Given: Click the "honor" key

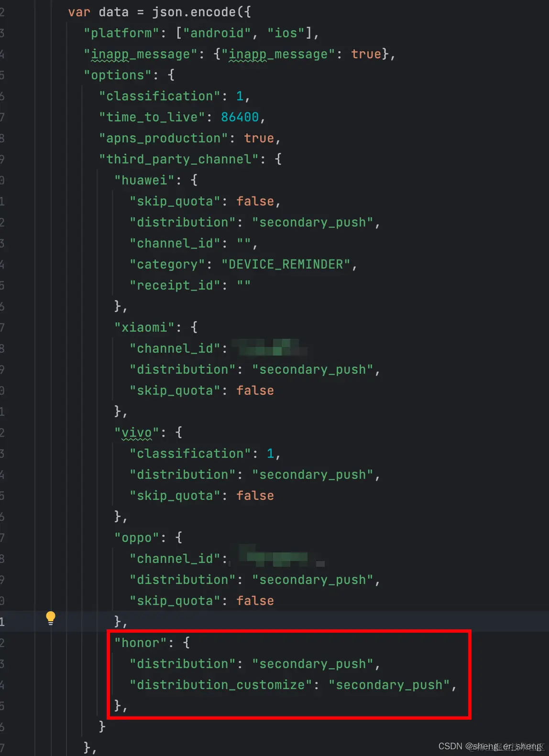Looking at the screenshot, I should [141, 643].
